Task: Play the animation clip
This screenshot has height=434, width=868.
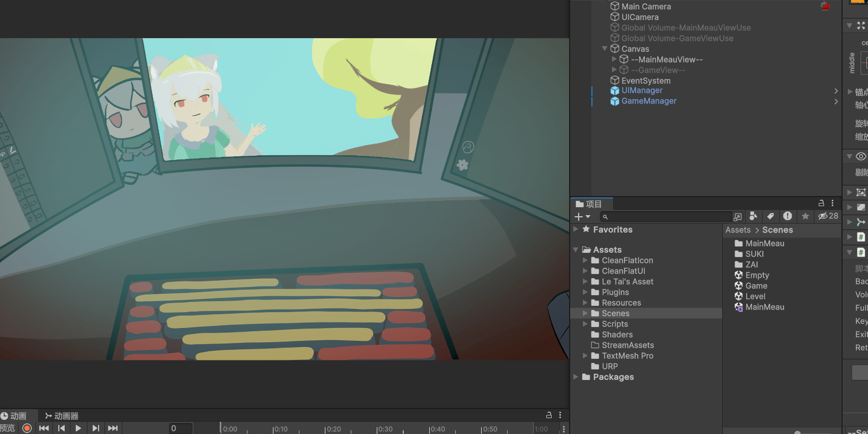Action: pyautogui.click(x=78, y=428)
